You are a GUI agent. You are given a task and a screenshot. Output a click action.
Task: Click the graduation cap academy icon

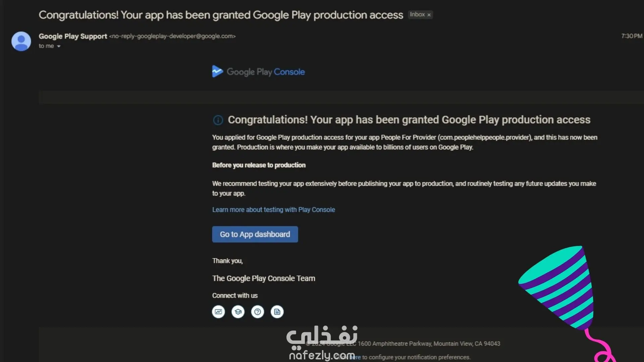point(238,312)
